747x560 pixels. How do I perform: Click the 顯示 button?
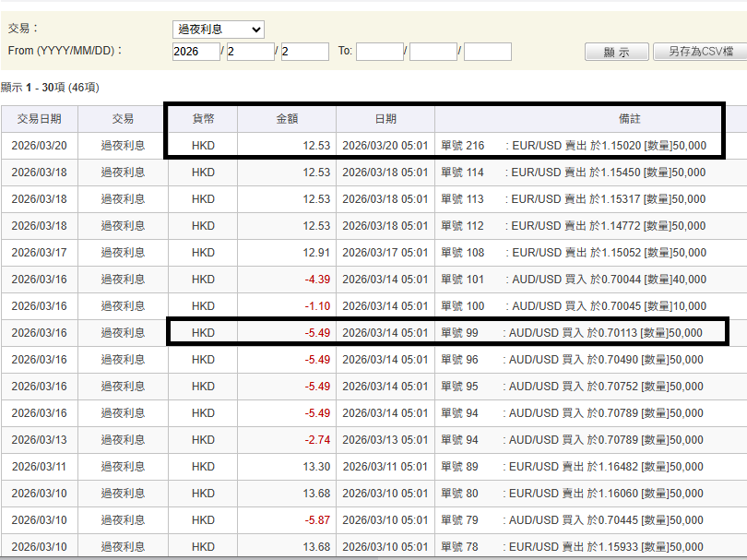[616, 52]
